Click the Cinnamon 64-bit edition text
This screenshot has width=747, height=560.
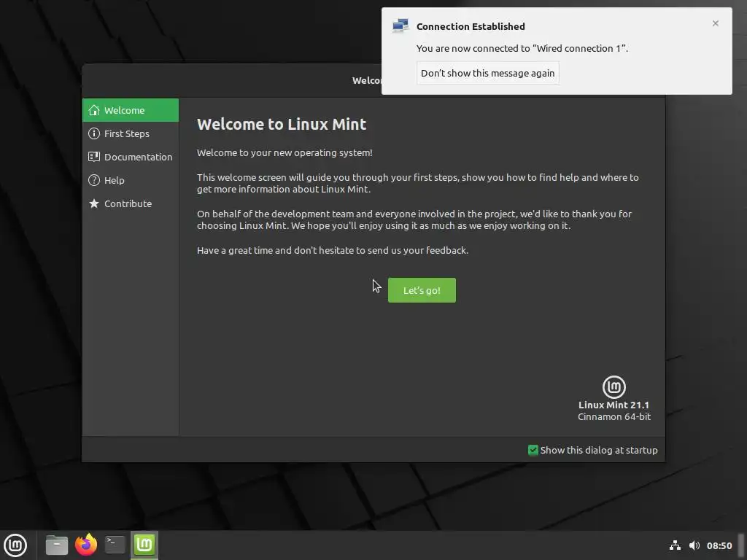[x=614, y=416]
